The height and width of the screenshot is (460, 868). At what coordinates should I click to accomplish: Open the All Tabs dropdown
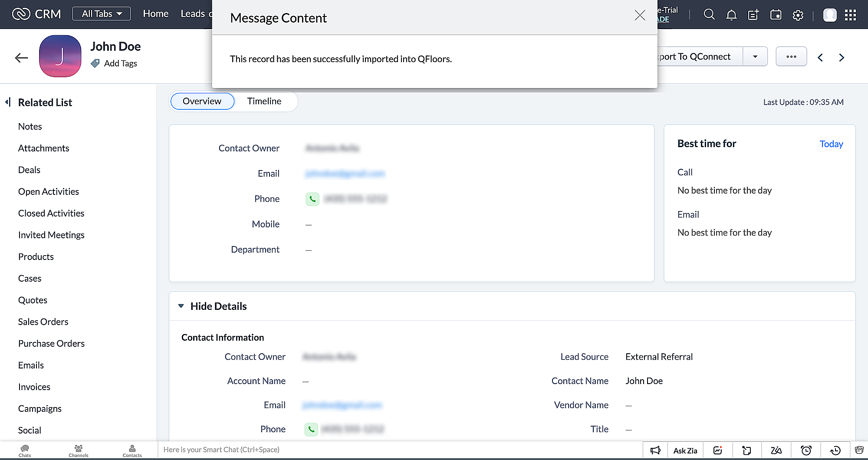tap(102, 14)
